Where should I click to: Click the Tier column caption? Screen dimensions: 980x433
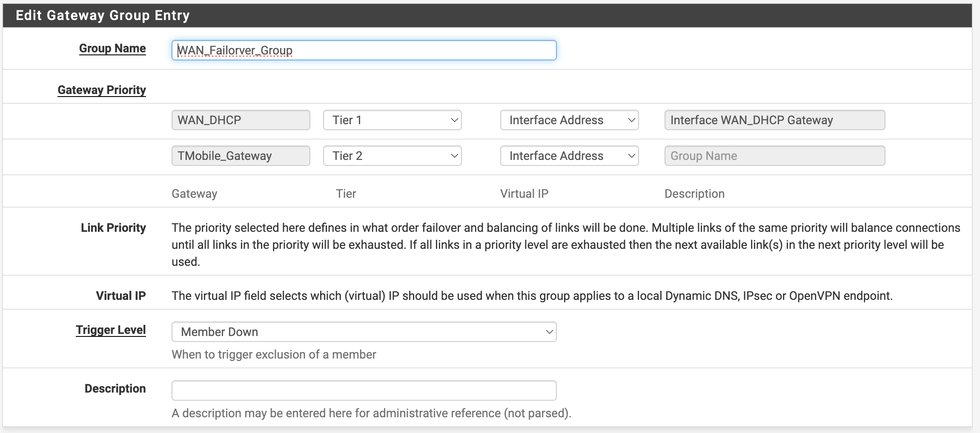346,194
